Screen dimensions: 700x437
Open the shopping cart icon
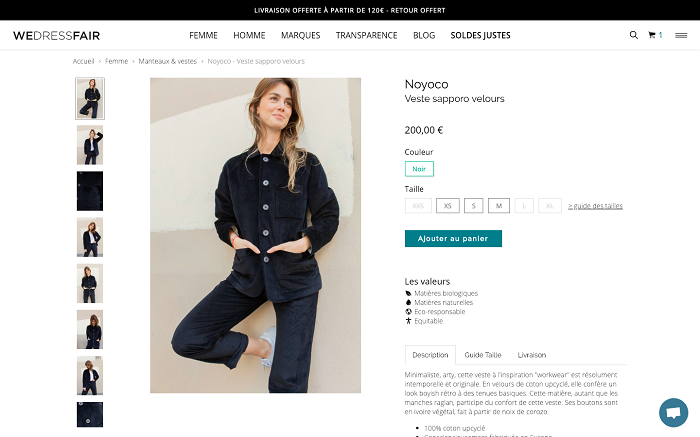click(x=652, y=35)
